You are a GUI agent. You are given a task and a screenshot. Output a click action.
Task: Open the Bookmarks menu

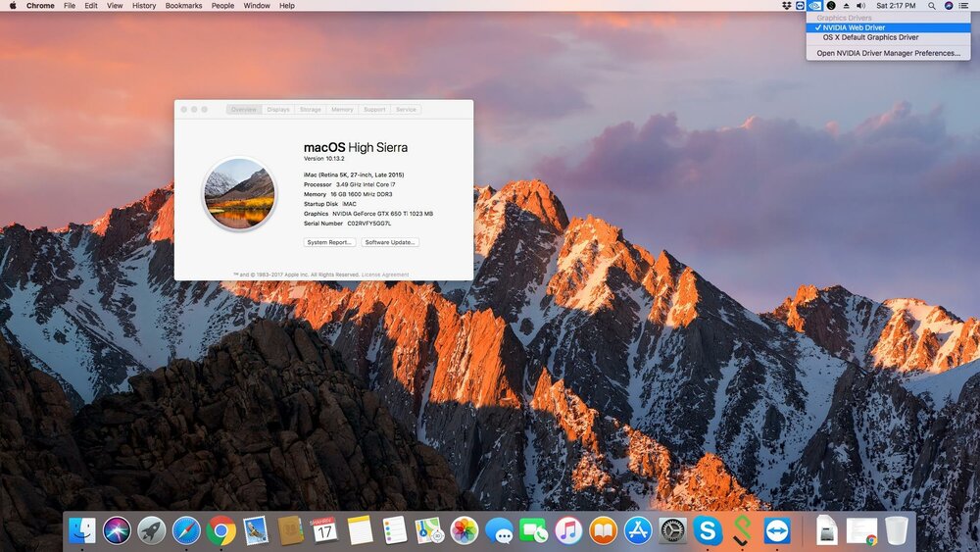(x=183, y=6)
